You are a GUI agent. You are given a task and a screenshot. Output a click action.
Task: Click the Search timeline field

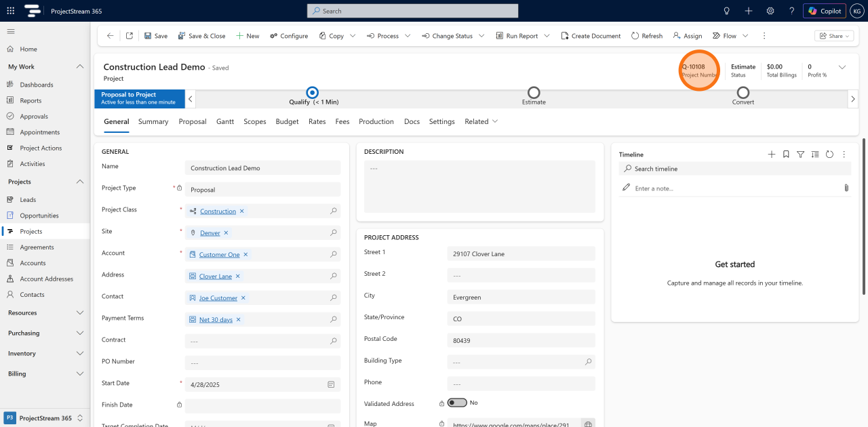734,169
